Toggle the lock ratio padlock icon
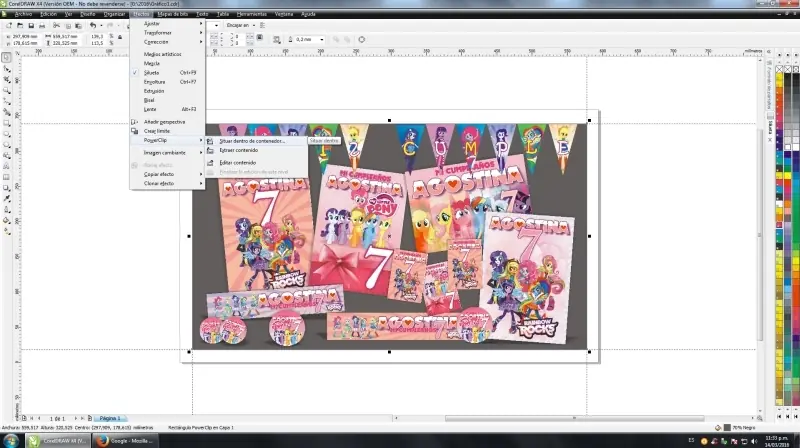The image size is (800, 448). (x=120, y=37)
